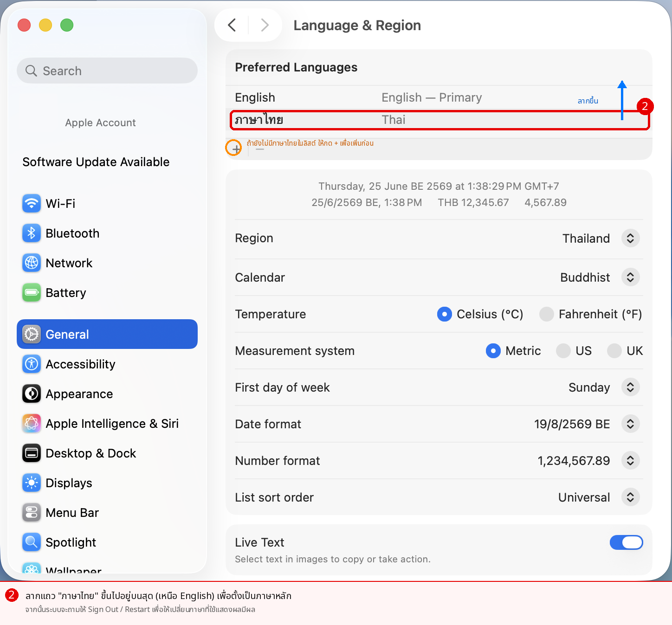Open Accessibility settings label

pos(80,364)
